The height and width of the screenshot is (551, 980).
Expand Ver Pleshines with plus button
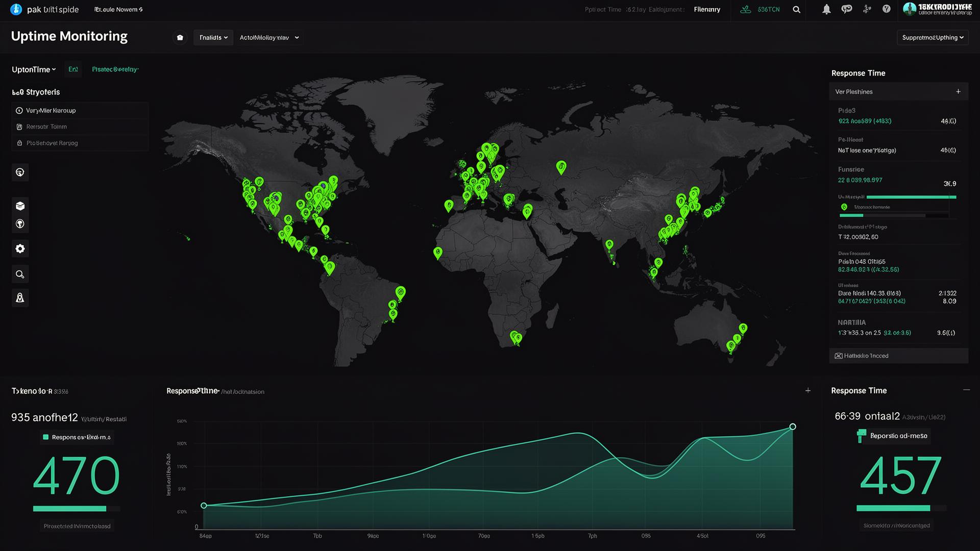958,92
